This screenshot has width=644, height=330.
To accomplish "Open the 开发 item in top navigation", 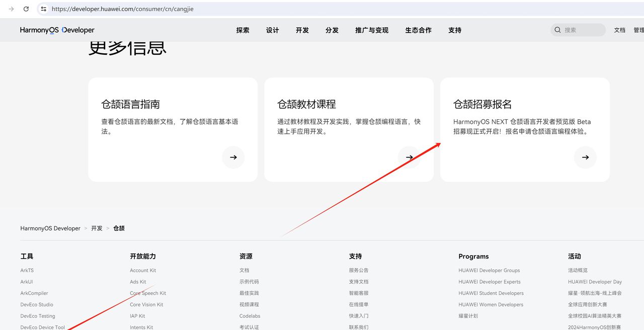I will click(302, 30).
